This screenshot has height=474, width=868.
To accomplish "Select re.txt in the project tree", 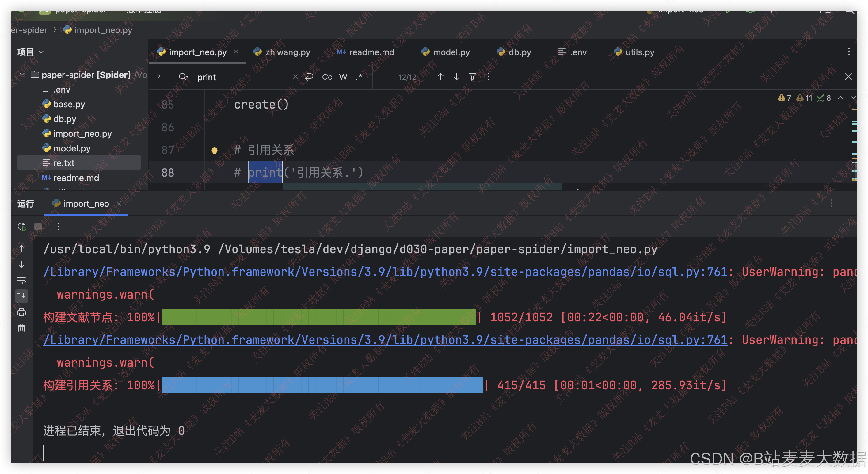I will pyautogui.click(x=63, y=163).
